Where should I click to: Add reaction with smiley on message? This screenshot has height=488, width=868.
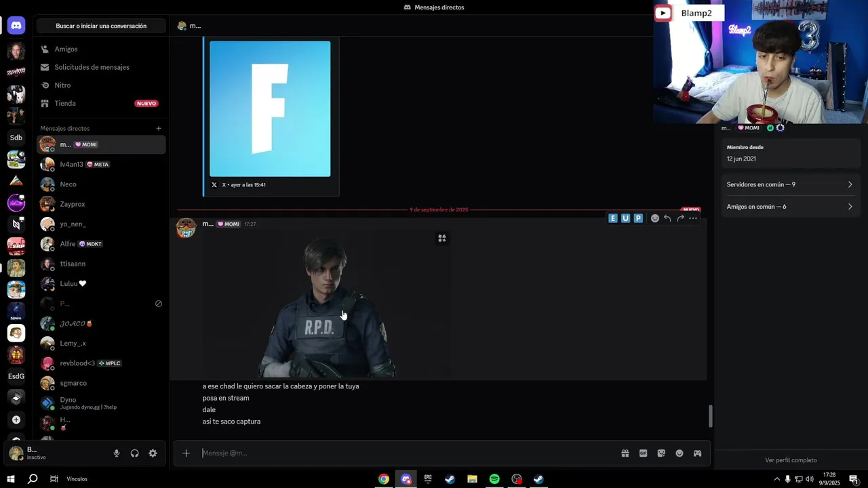[655, 218]
